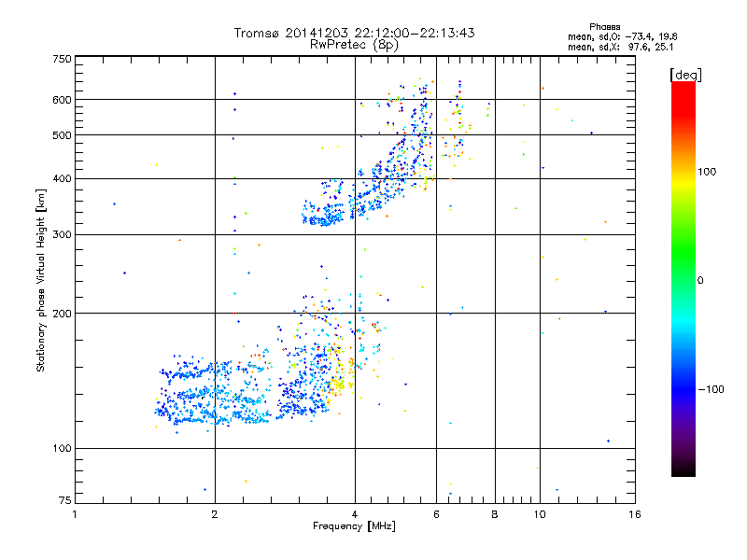The image size is (747, 560).
Task: Click the x-axis '10' tick label
Action: click(540, 514)
